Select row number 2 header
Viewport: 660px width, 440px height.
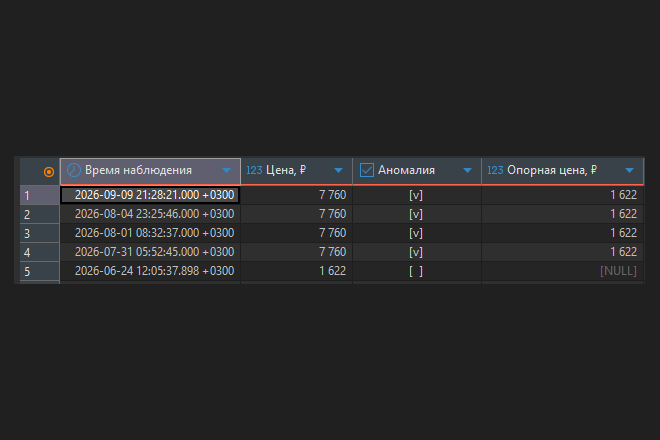[40, 214]
